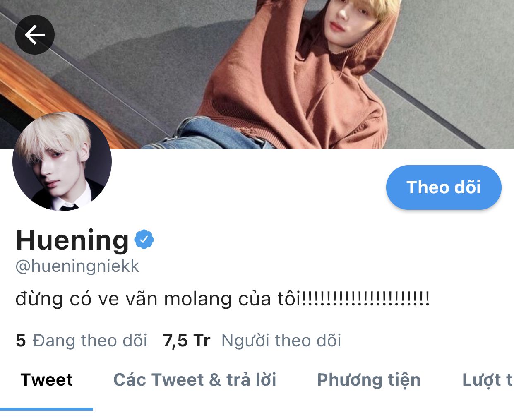Tap the blue verified badge beside Huening
The height and width of the screenshot is (420, 514).
tap(144, 239)
